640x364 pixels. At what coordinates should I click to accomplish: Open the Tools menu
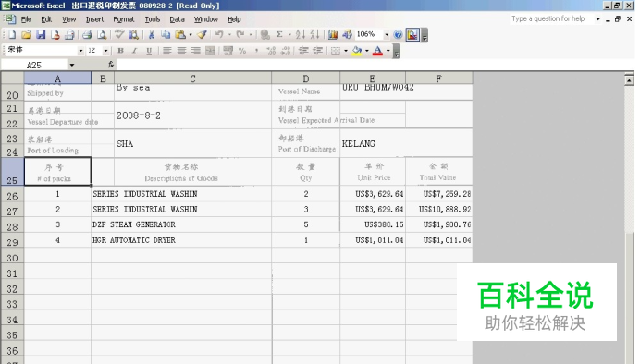[x=153, y=19]
